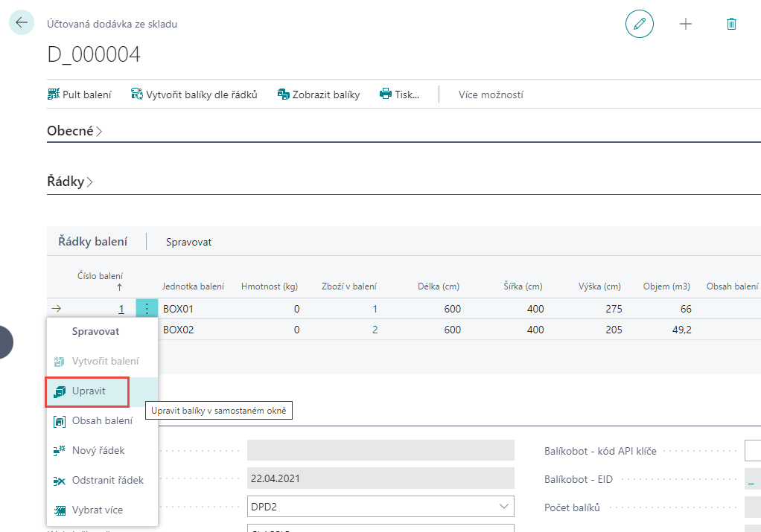Image resolution: width=761 pixels, height=532 pixels.
Task: Open the DPD2 dropdown
Action: click(x=380, y=507)
